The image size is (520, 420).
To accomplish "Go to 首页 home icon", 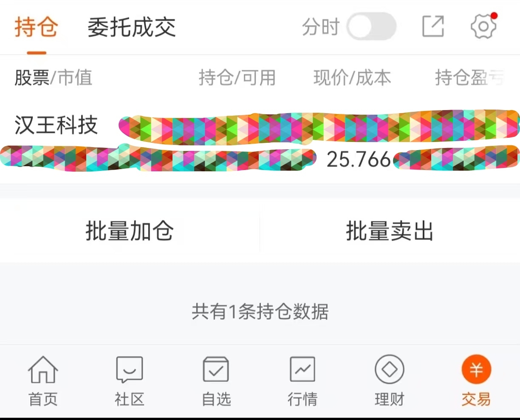I will pos(43,369).
